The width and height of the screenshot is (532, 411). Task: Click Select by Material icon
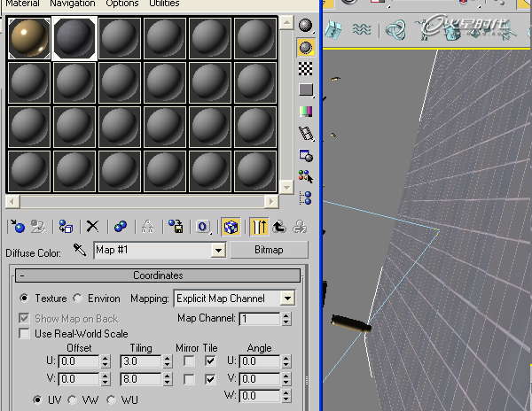(306, 176)
